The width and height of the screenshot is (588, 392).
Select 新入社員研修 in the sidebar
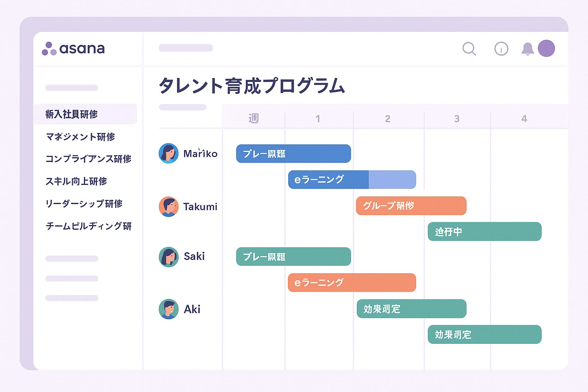click(72, 114)
